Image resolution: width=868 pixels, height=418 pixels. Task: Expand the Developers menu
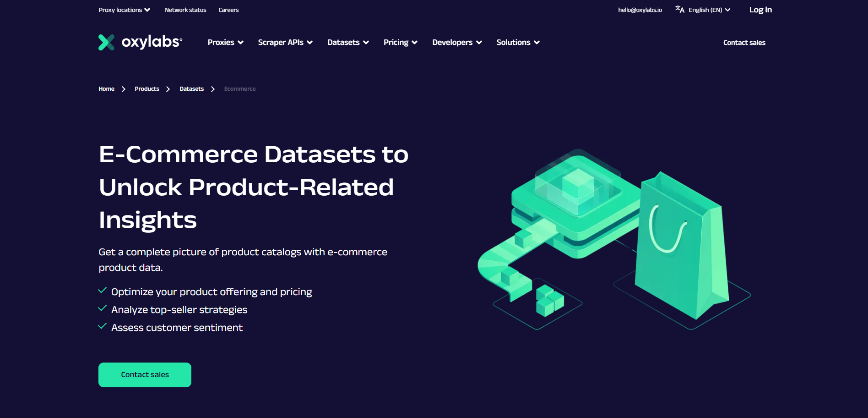(457, 42)
